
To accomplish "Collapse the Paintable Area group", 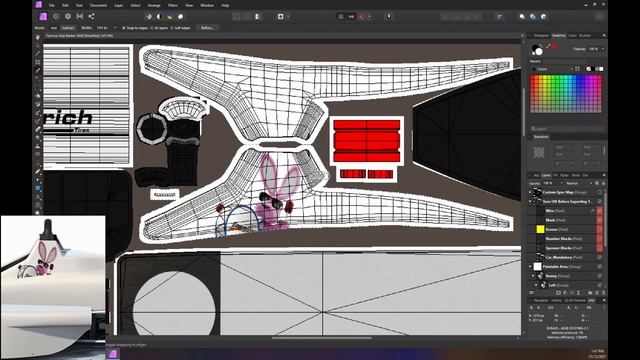I will tap(530, 267).
